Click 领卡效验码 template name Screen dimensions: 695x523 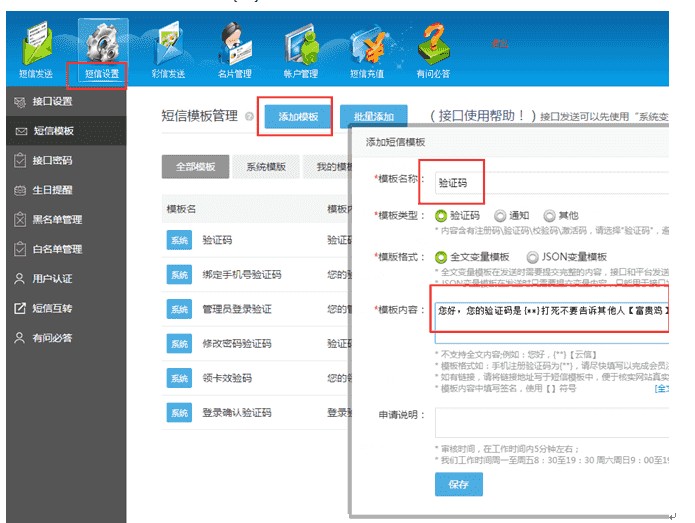227,379
